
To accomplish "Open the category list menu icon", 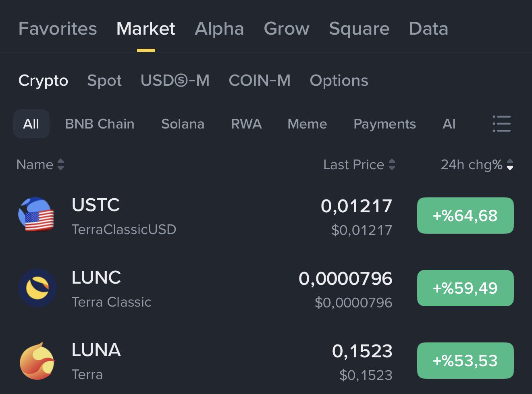I will click(x=501, y=124).
